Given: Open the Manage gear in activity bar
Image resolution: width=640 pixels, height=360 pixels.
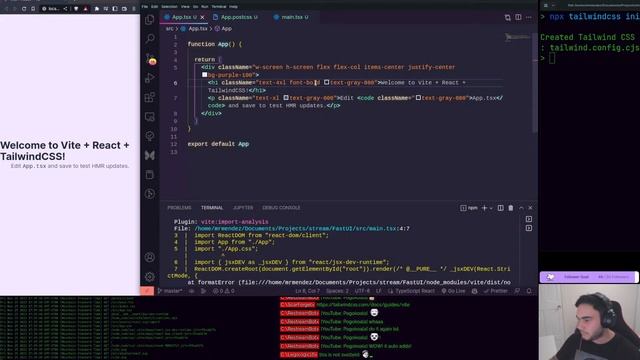Looking at the screenshot, I should [x=150, y=277].
